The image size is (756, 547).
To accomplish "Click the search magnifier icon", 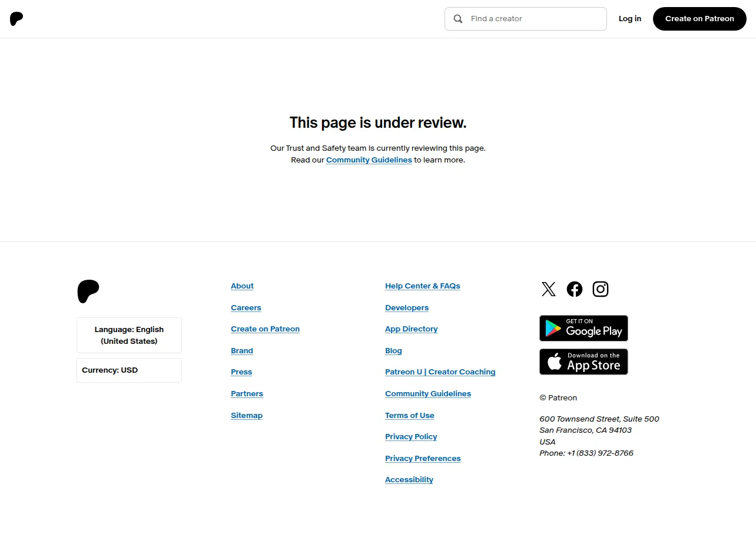I will click(458, 19).
